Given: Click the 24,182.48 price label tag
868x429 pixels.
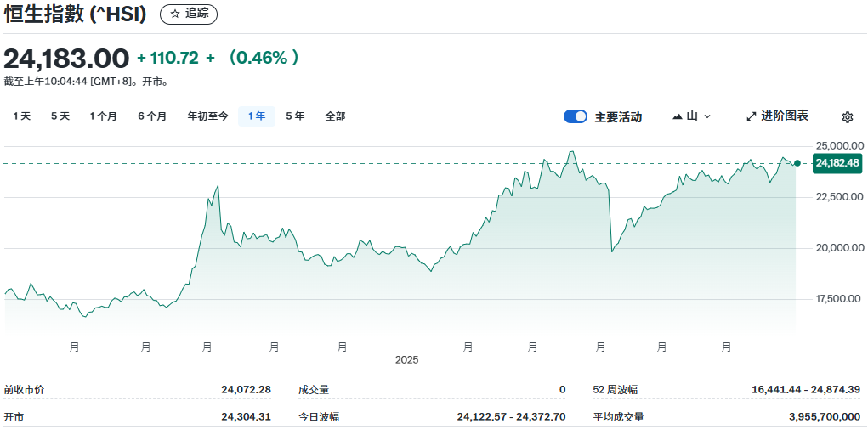Looking at the screenshot, I should click(837, 163).
